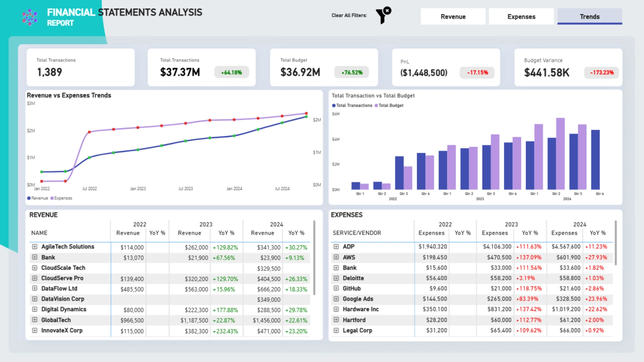Click the DataVision Corp $349,000 cell

pyautogui.click(x=269, y=300)
